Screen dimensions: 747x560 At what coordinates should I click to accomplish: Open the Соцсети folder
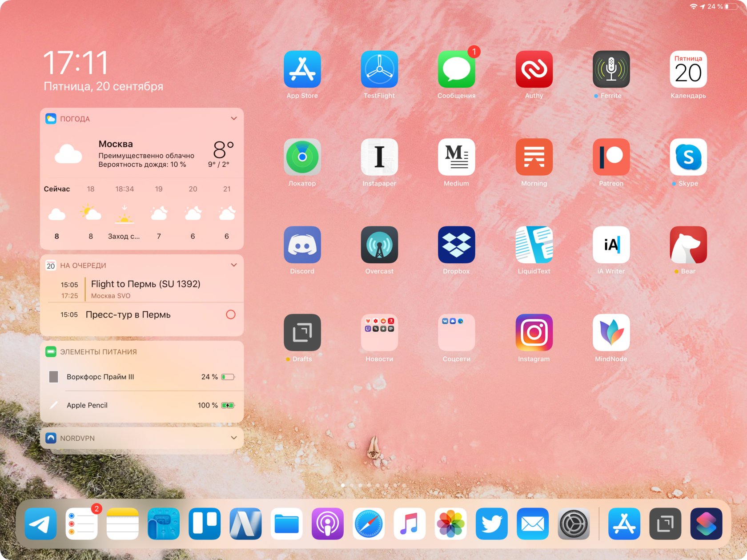(x=456, y=332)
